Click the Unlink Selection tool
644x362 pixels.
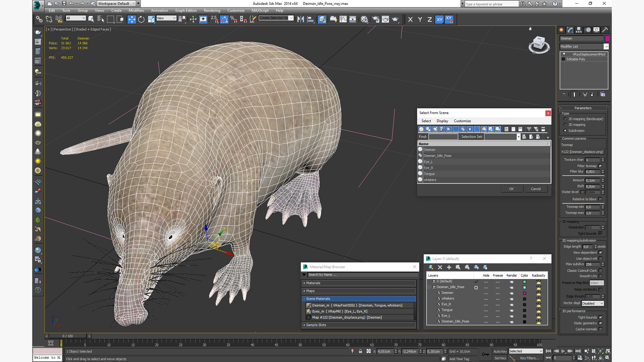pyautogui.click(x=49, y=19)
